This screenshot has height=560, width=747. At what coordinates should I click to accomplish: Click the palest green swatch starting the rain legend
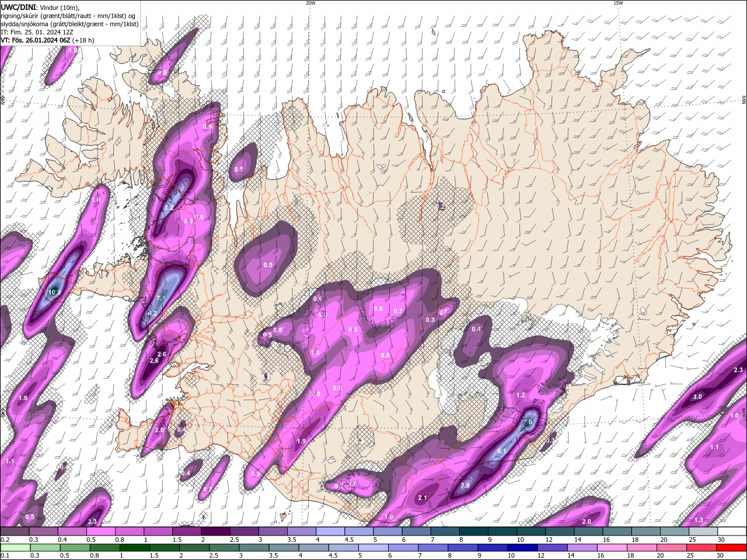click(x=15, y=548)
